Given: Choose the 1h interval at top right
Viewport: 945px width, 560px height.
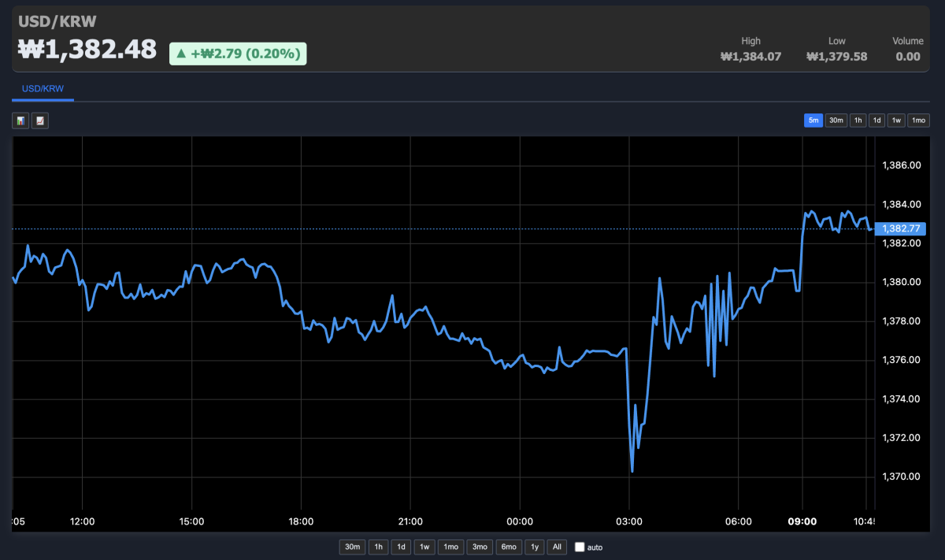Looking at the screenshot, I should tap(857, 121).
